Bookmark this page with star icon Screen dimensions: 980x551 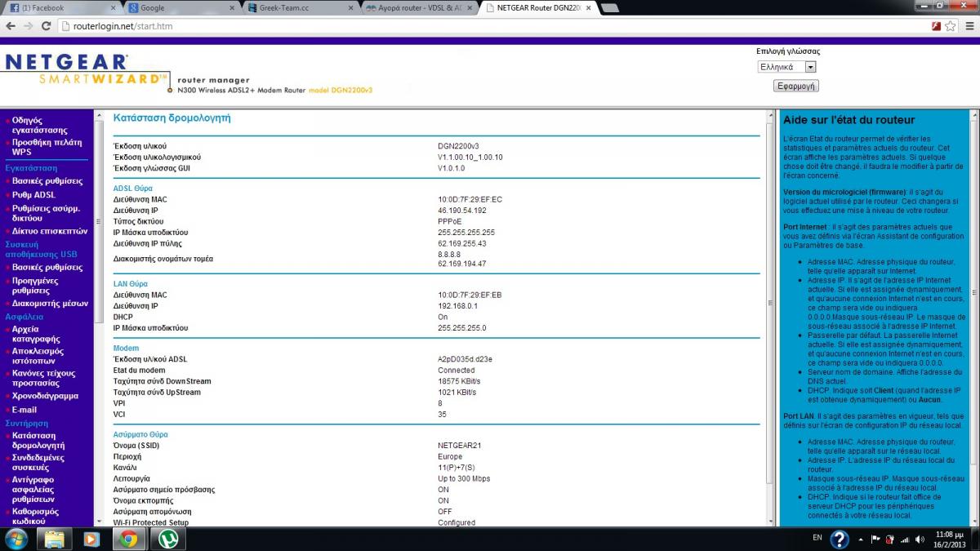click(x=951, y=26)
